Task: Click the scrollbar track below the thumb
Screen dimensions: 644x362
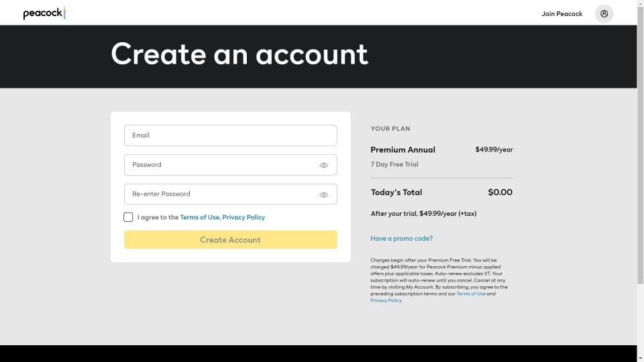Action: pos(640,319)
